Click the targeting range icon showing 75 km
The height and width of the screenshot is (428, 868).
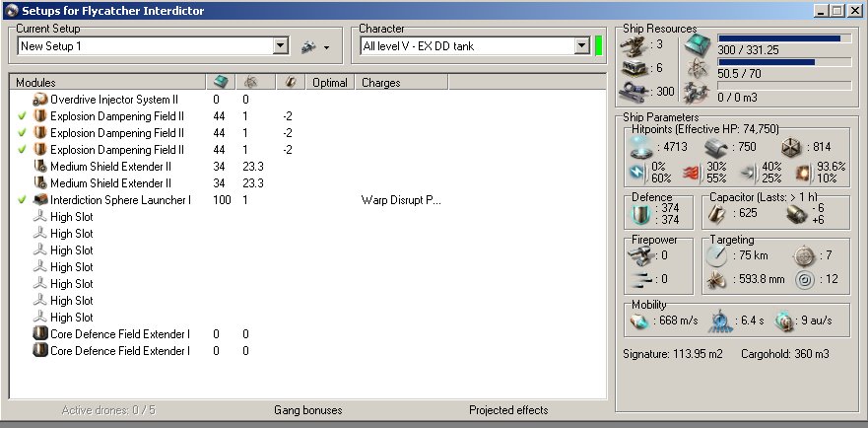(716, 256)
